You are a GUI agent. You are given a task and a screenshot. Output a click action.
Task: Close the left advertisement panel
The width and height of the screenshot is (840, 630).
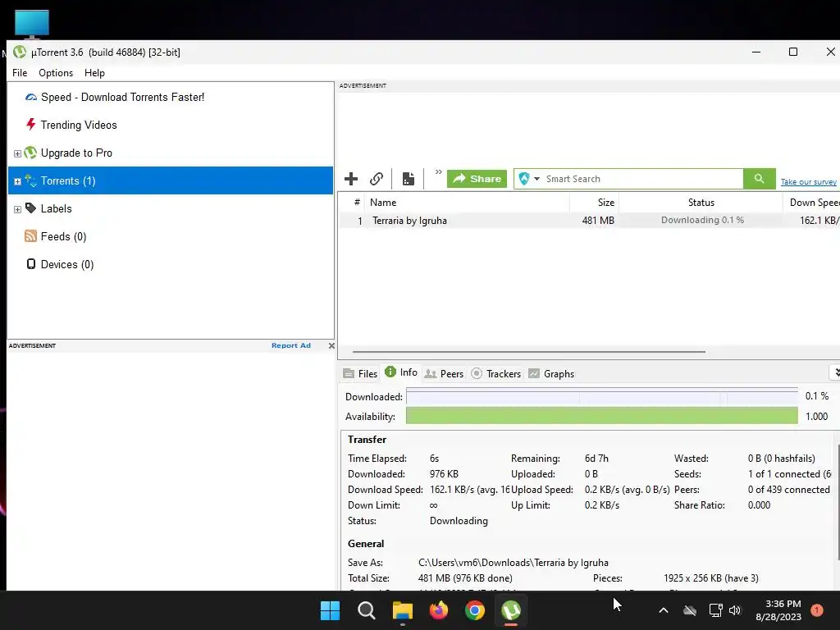tap(331, 345)
